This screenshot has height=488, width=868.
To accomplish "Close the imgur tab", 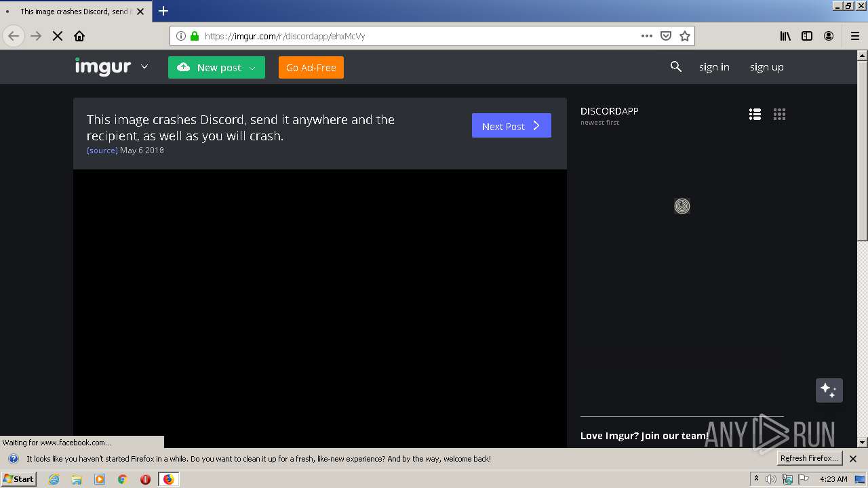I will coord(140,12).
